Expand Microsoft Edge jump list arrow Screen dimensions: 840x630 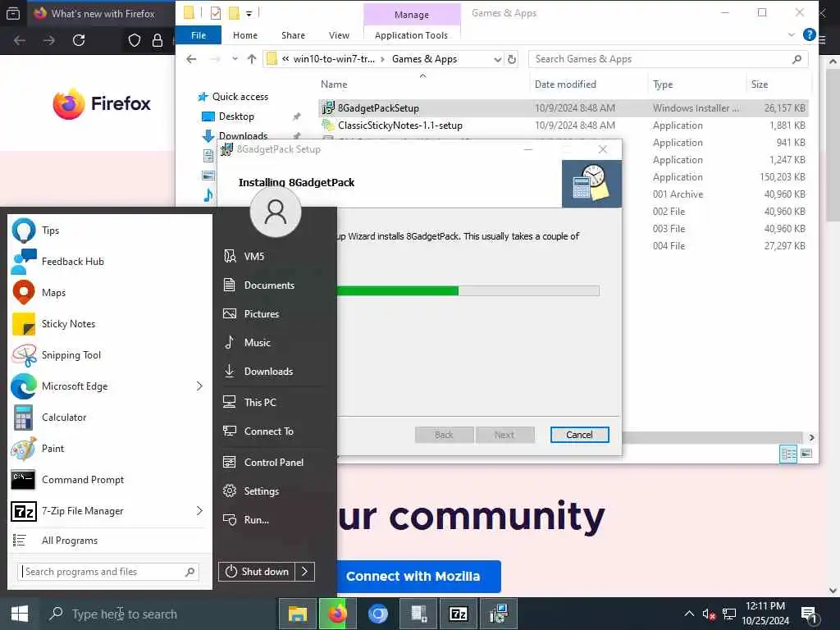[199, 386]
